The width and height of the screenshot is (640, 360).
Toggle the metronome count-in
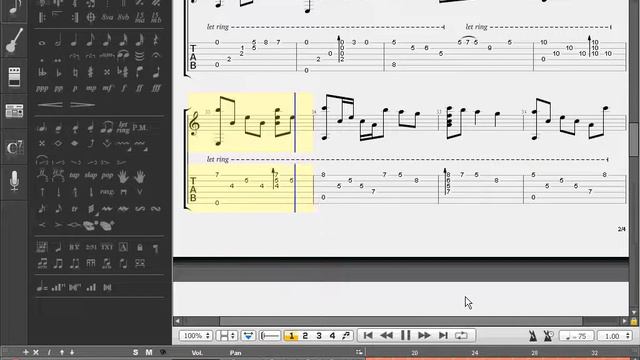(548, 336)
